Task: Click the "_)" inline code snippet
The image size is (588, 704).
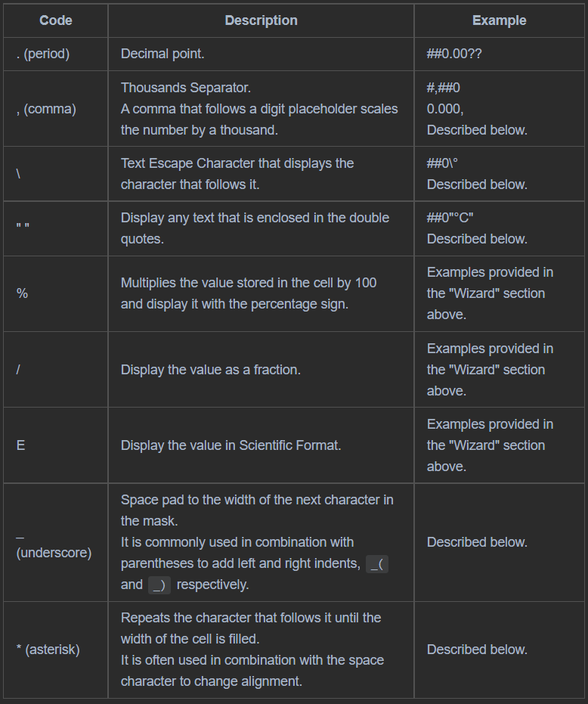Action: (x=159, y=585)
